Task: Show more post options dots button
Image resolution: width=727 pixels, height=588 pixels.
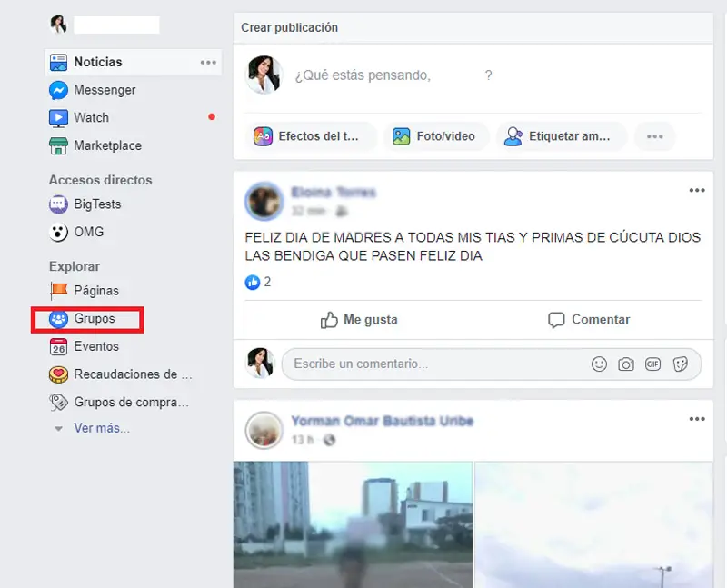Action: [x=654, y=136]
